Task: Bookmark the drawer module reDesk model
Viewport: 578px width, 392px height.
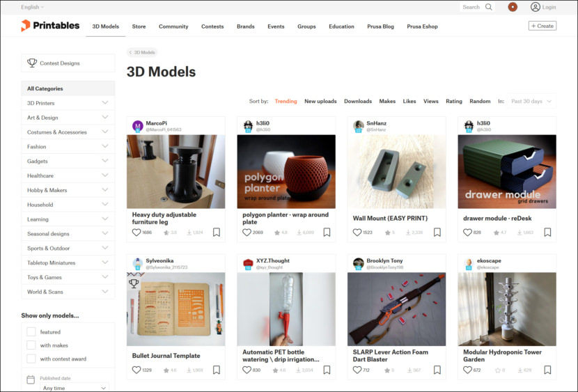Action: (547, 233)
